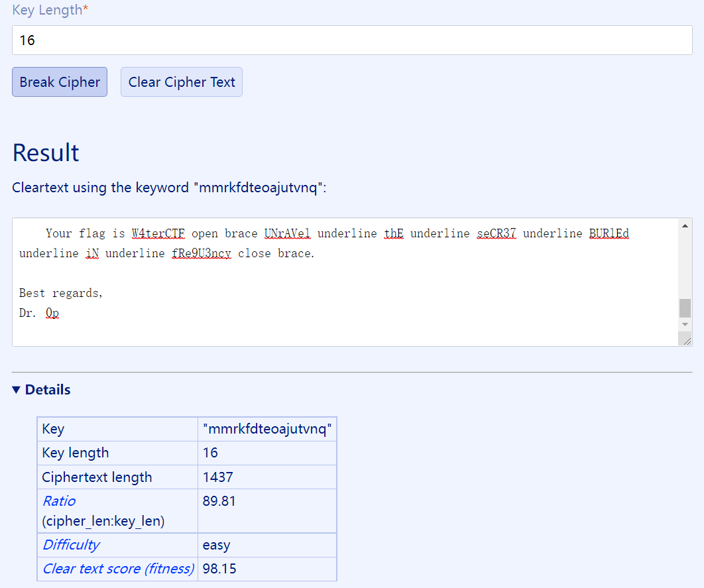This screenshot has width=704, height=588.
Task: Click the fitness score value 98.15
Action: 219,569
